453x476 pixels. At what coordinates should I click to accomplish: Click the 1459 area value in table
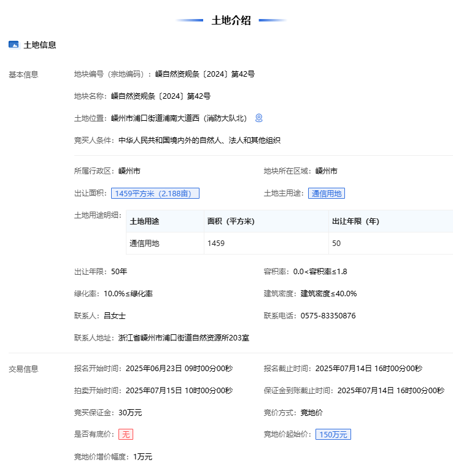point(216,244)
